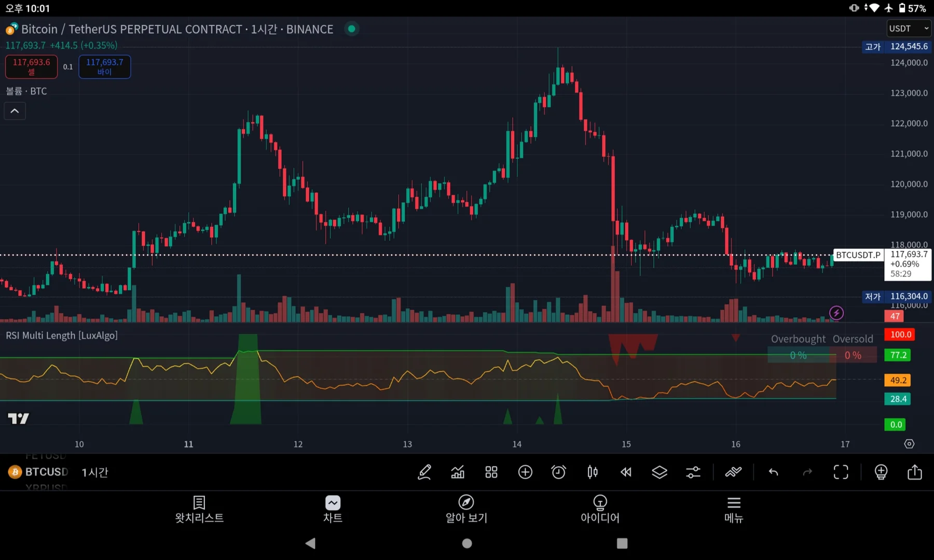Open the 메뉴 tab
The height and width of the screenshot is (560, 934).
734,510
